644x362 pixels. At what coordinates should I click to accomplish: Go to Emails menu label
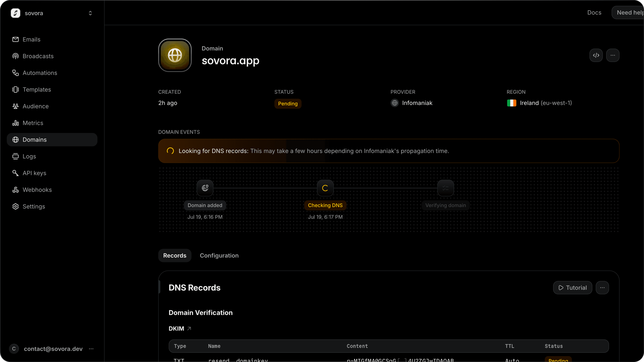pyautogui.click(x=32, y=40)
